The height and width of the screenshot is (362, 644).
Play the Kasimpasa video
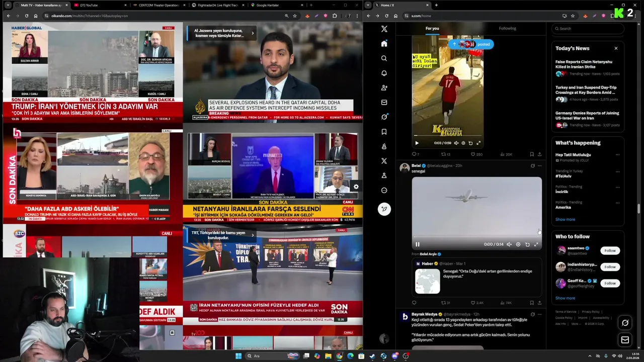[417, 143]
